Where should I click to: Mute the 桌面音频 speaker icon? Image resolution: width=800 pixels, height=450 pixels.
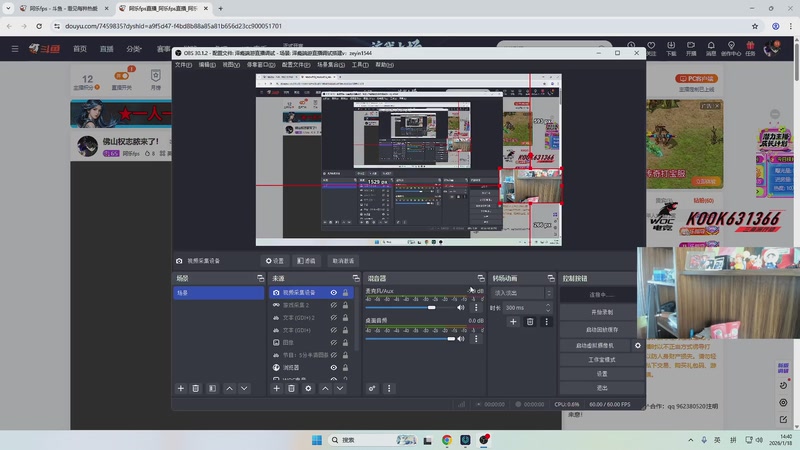coord(461,339)
